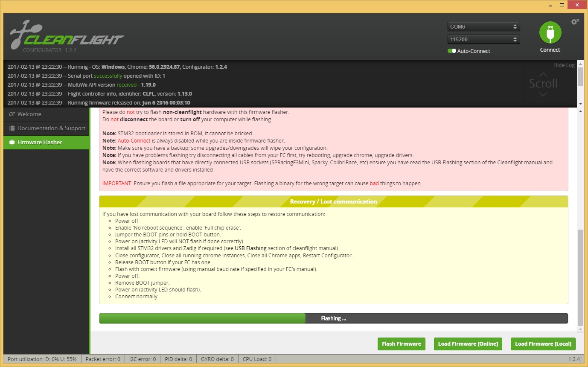Click the PID delta: 0 status entry

[178, 359]
